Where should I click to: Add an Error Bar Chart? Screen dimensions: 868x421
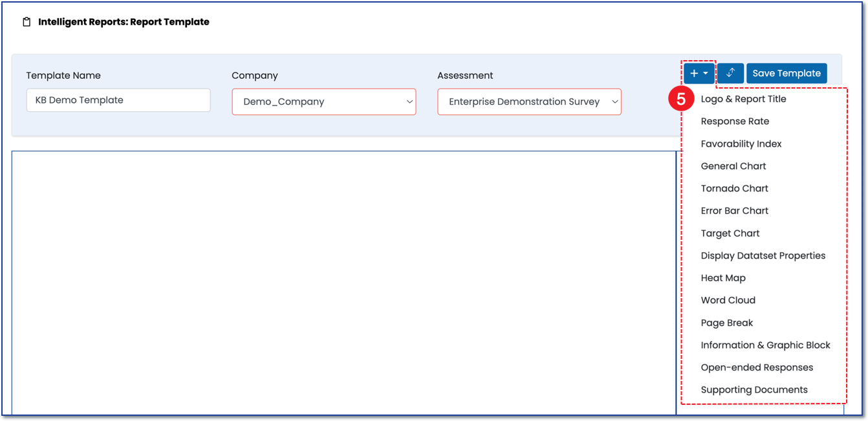(735, 211)
